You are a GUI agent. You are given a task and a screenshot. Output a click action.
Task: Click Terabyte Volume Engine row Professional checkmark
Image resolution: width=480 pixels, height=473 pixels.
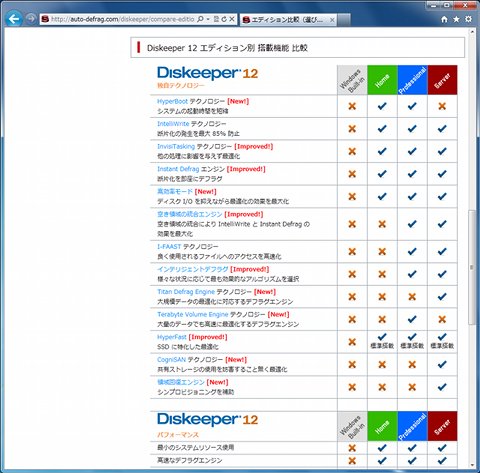(412, 319)
